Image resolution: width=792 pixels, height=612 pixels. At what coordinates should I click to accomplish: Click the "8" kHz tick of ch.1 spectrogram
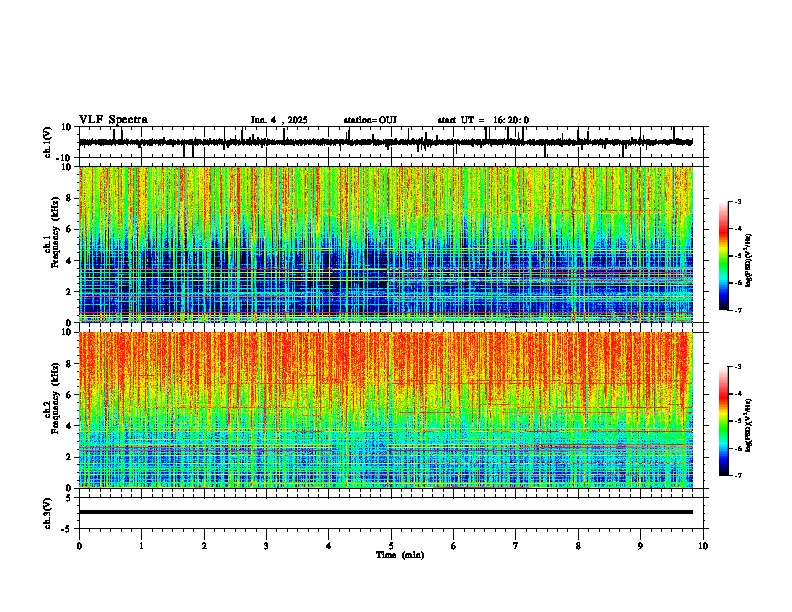click(68, 198)
